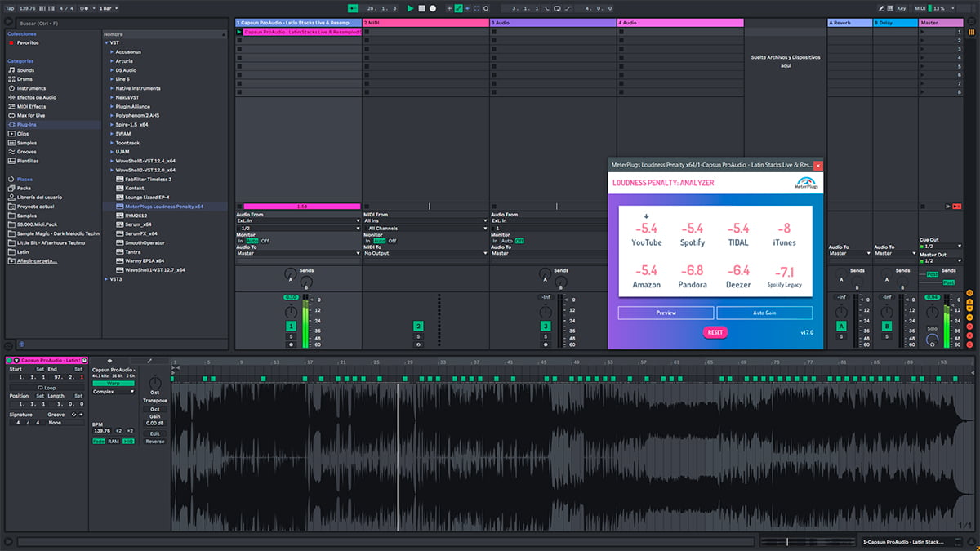Toggle the HiQ clip button

(129, 441)
